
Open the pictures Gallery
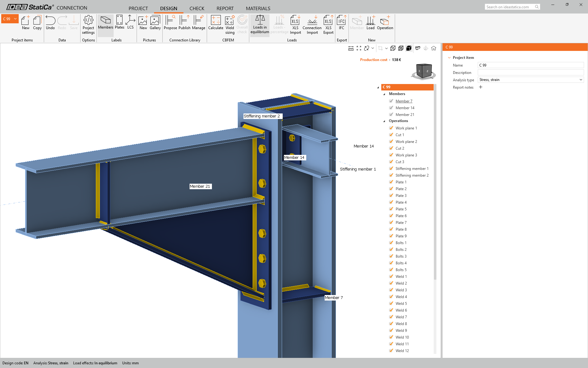click(x=155, y=22)
